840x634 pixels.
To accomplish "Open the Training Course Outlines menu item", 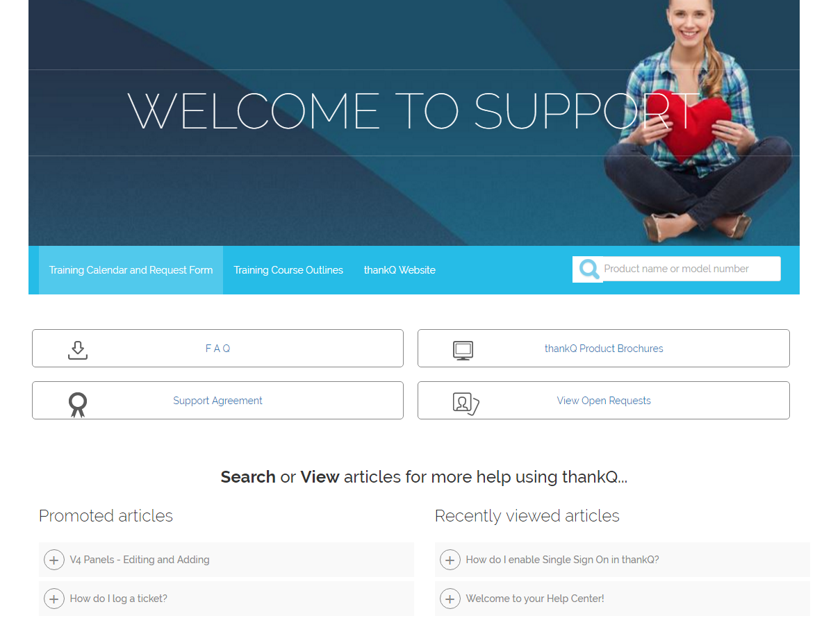I will tap(288, 270).
